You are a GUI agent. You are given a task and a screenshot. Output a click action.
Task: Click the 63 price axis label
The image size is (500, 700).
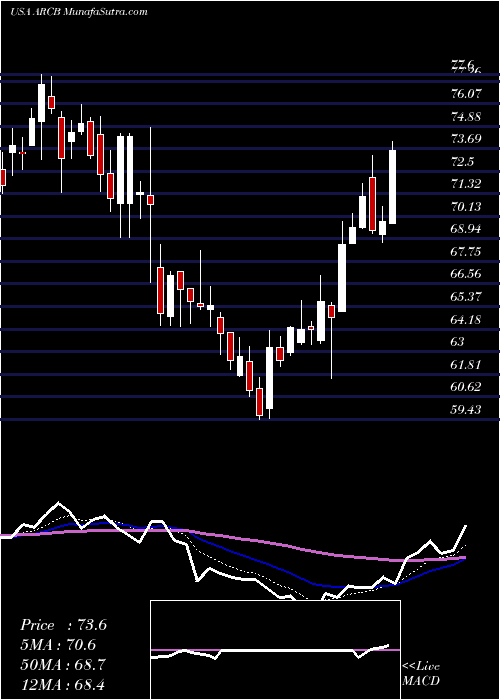[x=458, y=342]
